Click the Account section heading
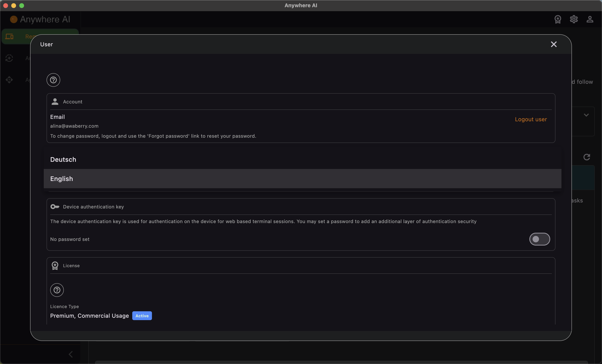 (x=73, y=102)
